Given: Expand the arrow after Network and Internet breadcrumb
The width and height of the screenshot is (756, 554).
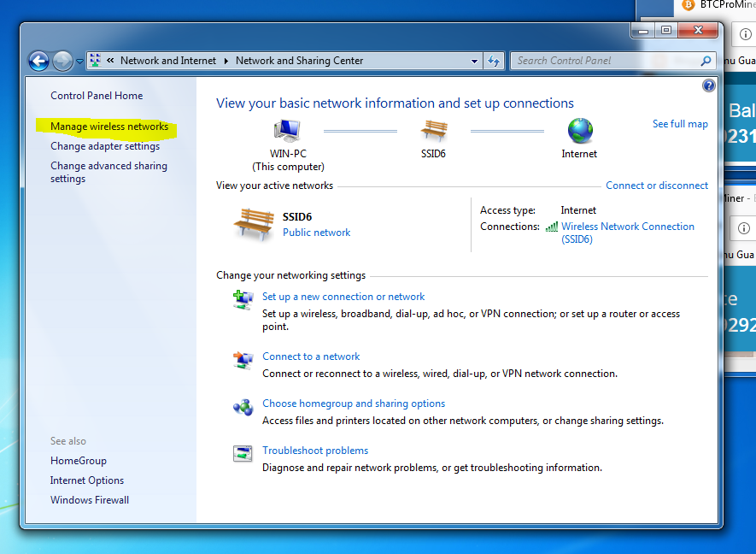Looking at the screenshot, I should point(226,61).
